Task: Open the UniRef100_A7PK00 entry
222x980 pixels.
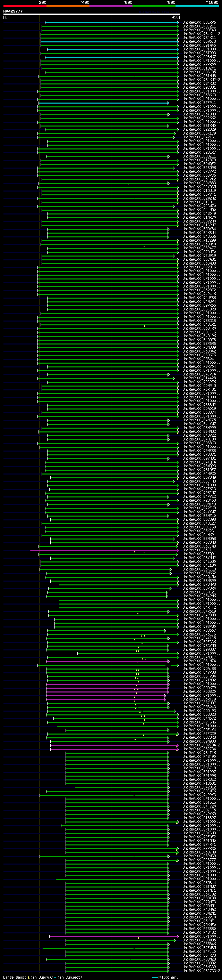Action: pos(199,64)
